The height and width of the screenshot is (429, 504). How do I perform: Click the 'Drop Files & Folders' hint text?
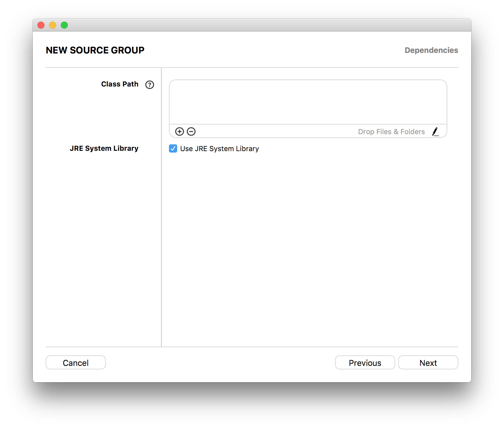pyautogui.click(x=391, y=132)
